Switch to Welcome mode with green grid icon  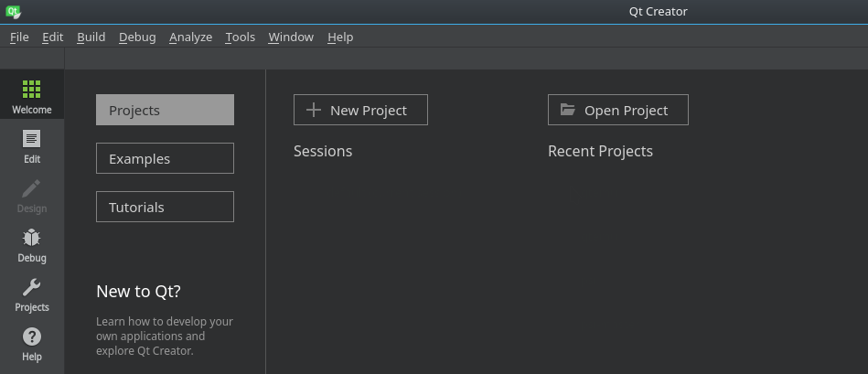[31, 89]
